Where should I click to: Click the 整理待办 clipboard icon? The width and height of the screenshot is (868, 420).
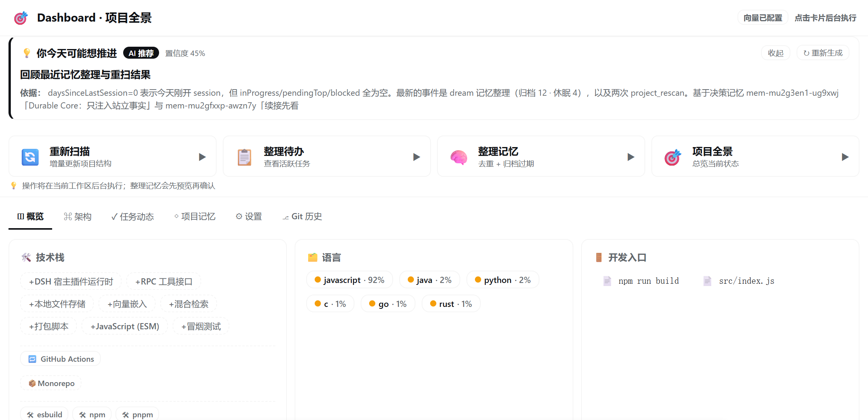(x=244, y=157)
